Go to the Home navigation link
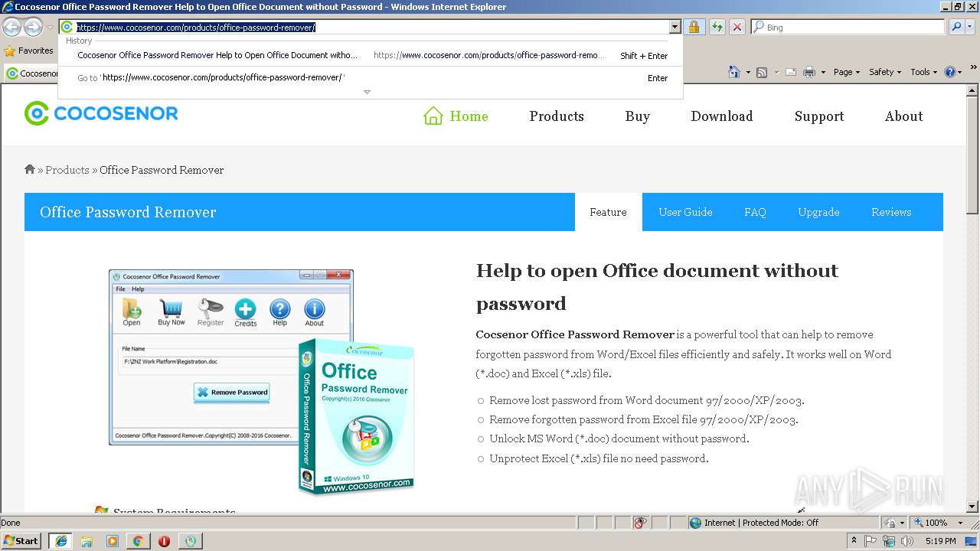 (456, 116)
